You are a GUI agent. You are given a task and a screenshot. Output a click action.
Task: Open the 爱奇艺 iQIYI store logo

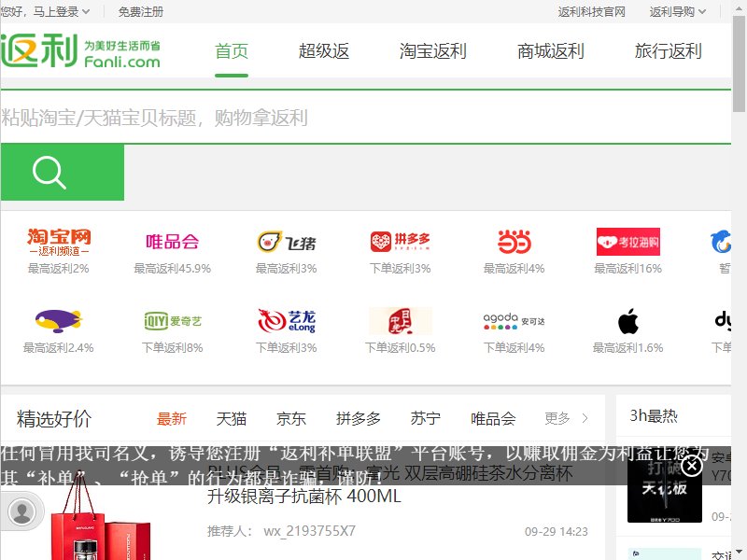[x=173, y=321]
